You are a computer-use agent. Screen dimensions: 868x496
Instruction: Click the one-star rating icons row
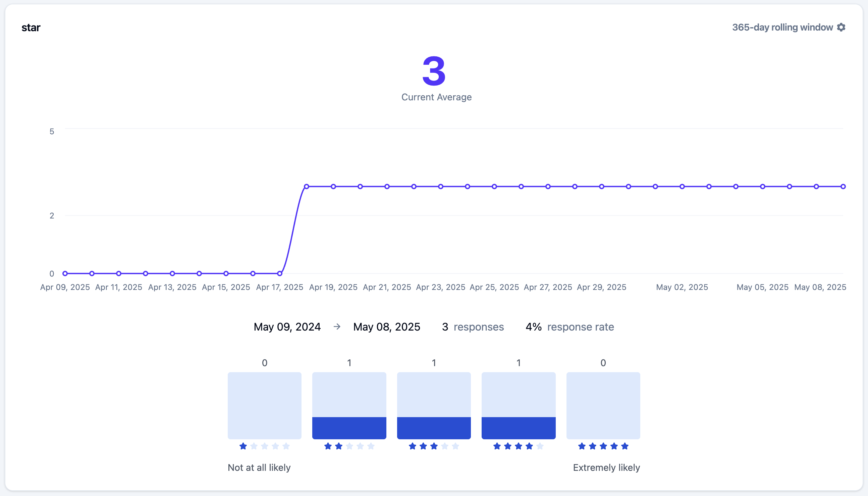point(265,446)
